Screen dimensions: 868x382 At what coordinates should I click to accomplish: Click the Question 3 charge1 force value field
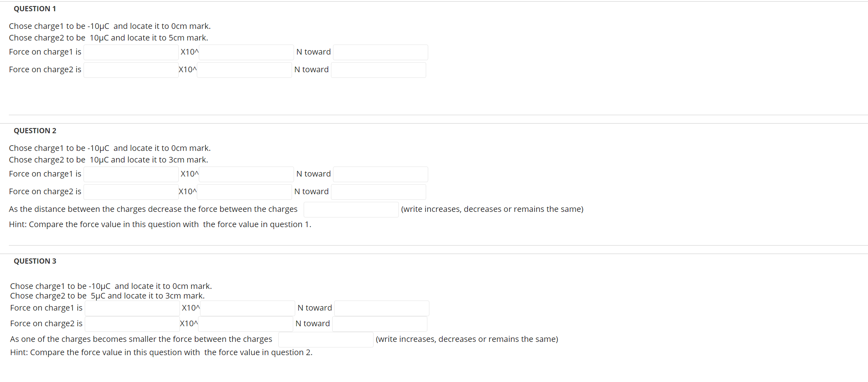point(132,308)
